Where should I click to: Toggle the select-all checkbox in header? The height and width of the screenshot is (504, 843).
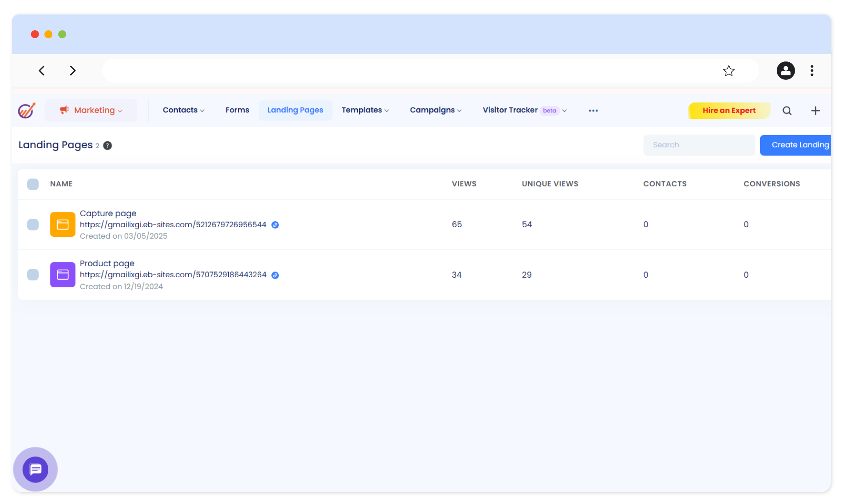(x=33, y=184)
